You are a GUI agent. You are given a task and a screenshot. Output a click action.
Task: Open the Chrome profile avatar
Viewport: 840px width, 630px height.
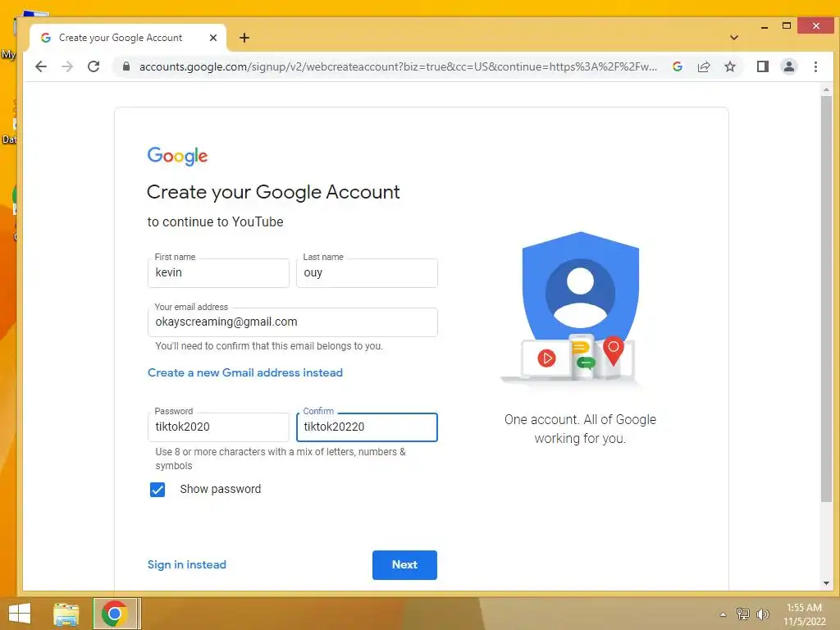(x=788, y=66)
